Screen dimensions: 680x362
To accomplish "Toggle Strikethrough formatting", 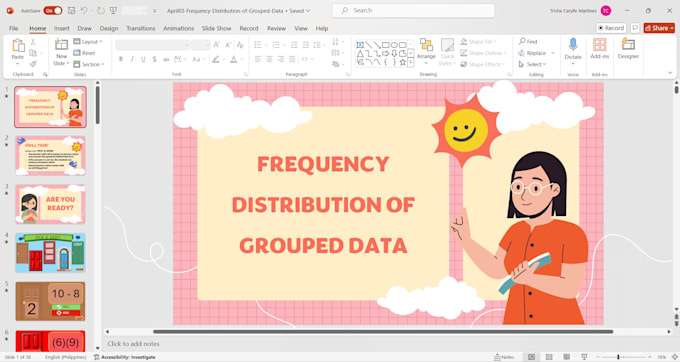I will coord(166,59).
